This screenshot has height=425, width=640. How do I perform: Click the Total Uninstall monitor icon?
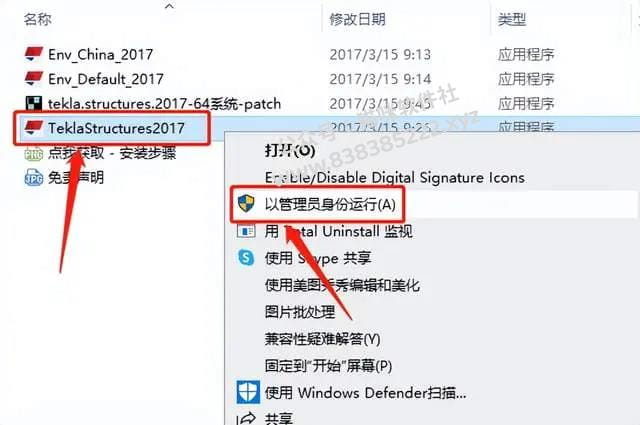pyautogui.click(x=246, y=231)
